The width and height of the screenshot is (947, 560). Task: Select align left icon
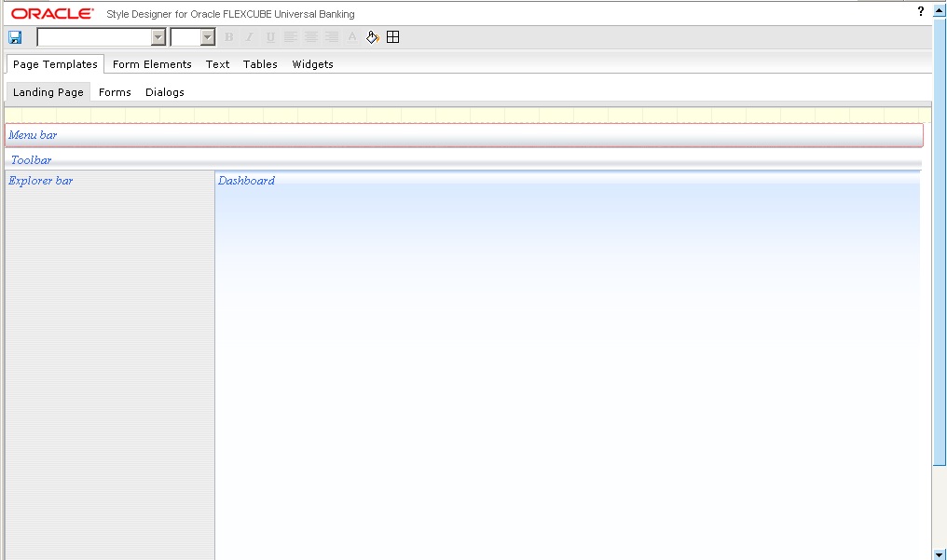pos(291,37)
